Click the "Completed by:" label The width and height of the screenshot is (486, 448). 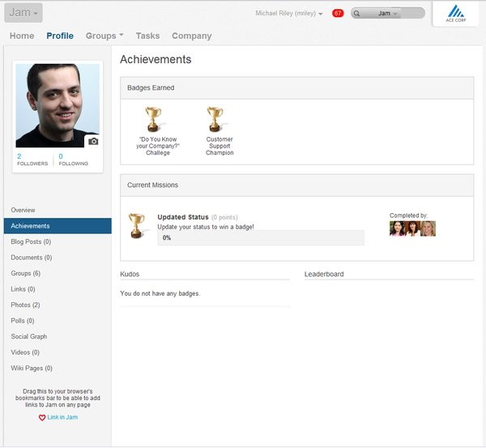point(408,215)
